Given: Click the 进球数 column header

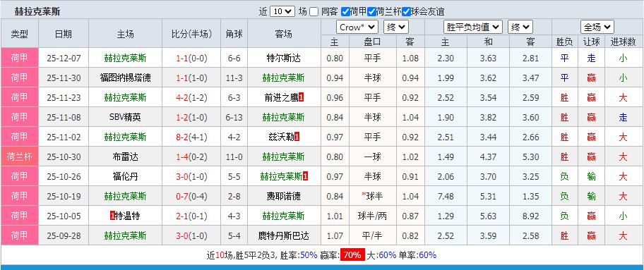Looking at the screenshot, I should click(623, 42).
